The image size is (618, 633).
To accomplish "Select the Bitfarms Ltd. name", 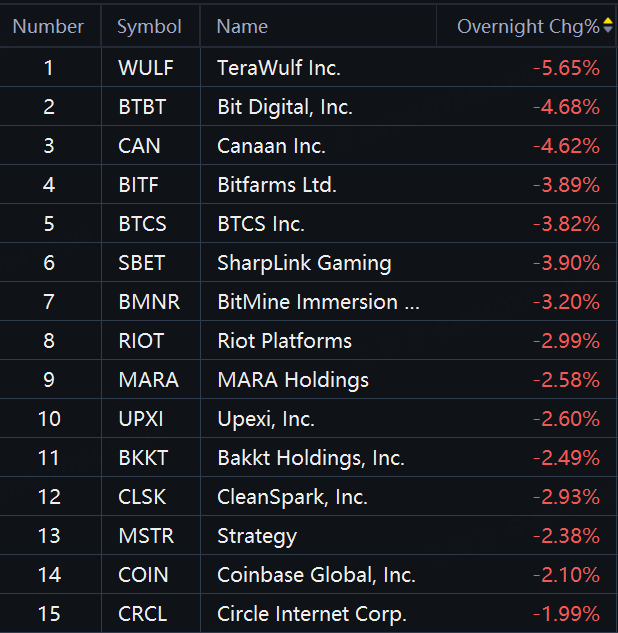I will (x=277, y=185).
